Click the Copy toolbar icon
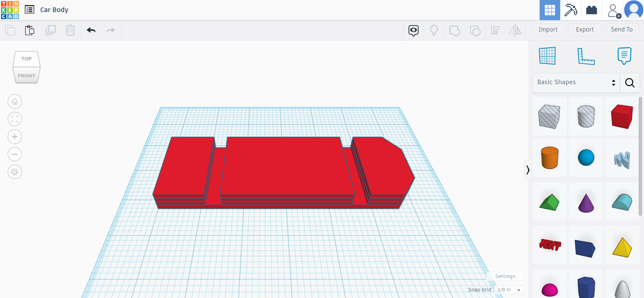 10,30
